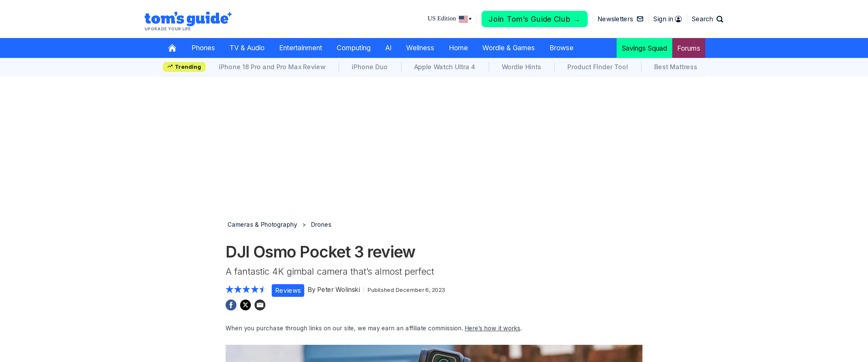The height and width of the screenshot is (362, 868).
Task: Open the iPhone Duo trending link
Action: point(370,67)
